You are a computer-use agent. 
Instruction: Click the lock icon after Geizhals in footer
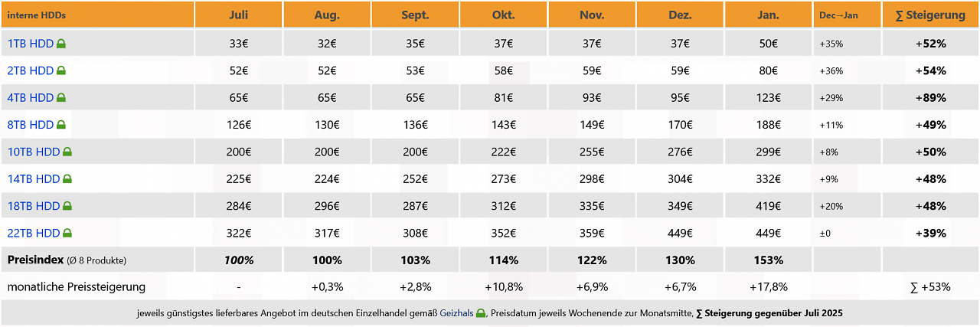point(480,313)
